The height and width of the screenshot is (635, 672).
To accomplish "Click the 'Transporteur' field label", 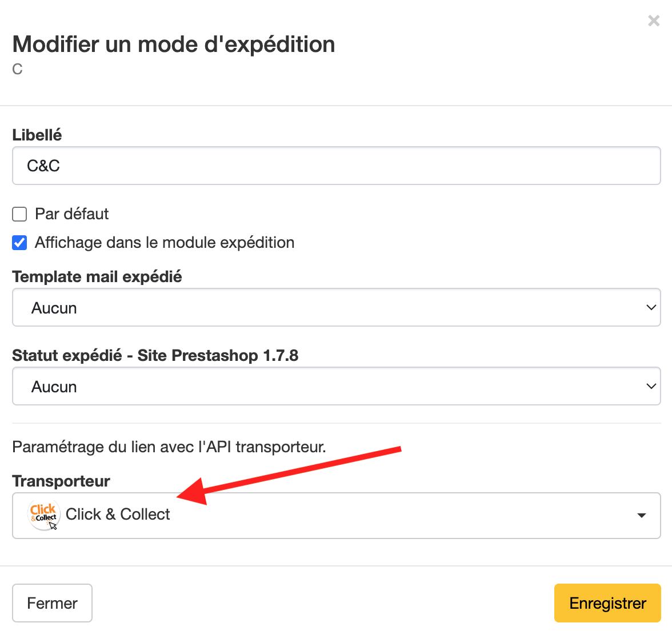I will [x=61, y=481].
